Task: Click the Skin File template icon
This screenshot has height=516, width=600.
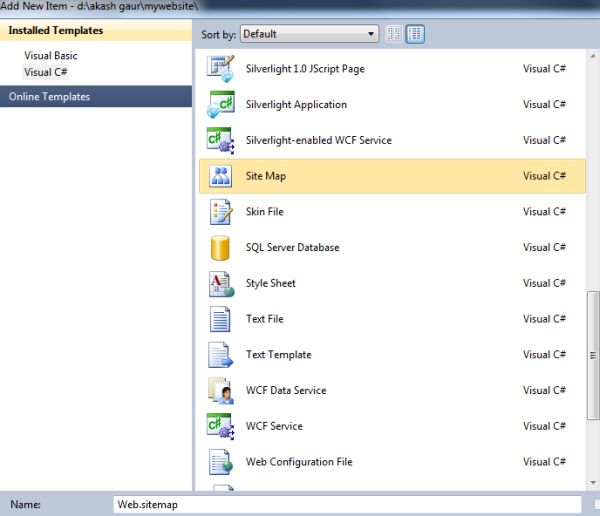Action: [220, 212]
